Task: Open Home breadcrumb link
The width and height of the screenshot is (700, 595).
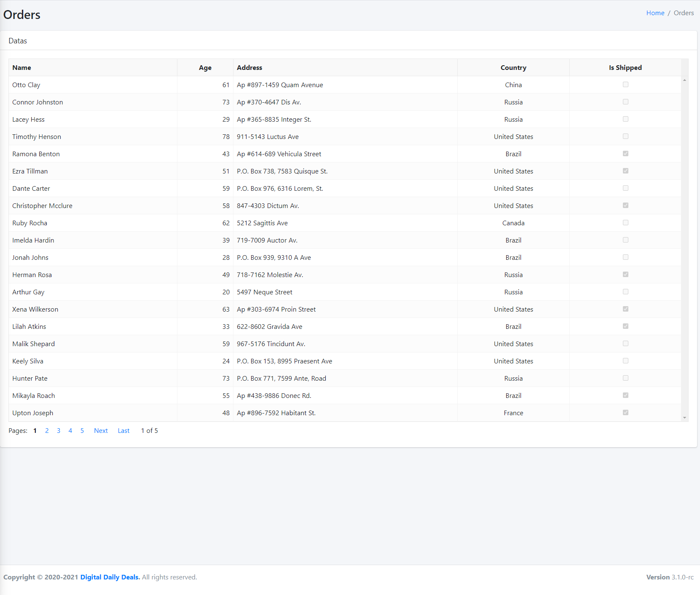Action: 655,13
